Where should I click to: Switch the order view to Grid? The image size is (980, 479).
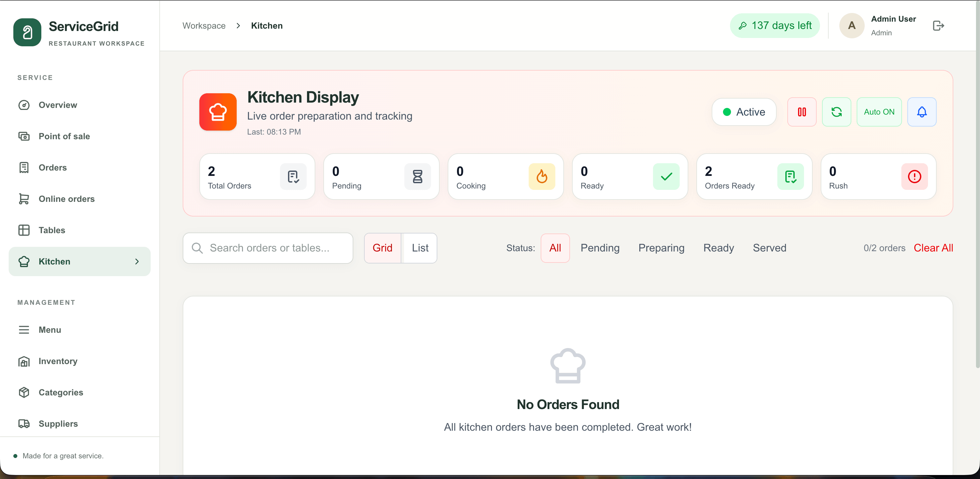coord(382,248)
